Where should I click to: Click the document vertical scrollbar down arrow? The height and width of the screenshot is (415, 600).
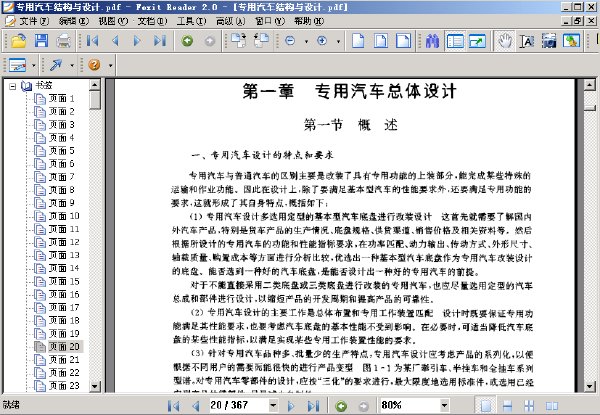[x=590, y=386]
